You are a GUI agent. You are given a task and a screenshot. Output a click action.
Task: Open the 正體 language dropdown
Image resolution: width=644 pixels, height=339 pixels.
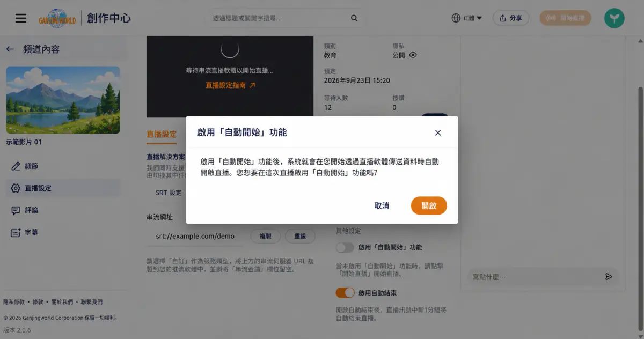coord(466,18)
